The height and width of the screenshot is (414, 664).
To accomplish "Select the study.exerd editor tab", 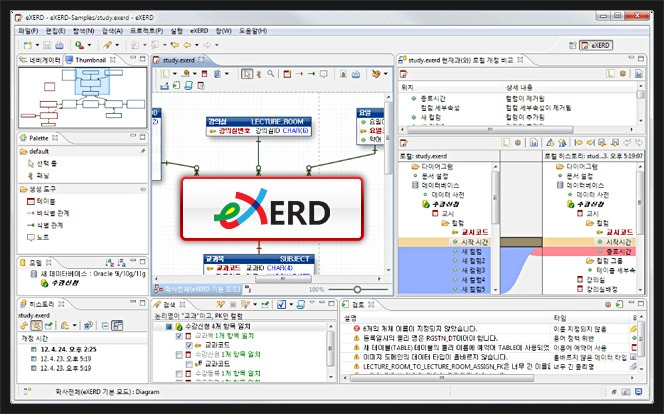I will (179, 60).
